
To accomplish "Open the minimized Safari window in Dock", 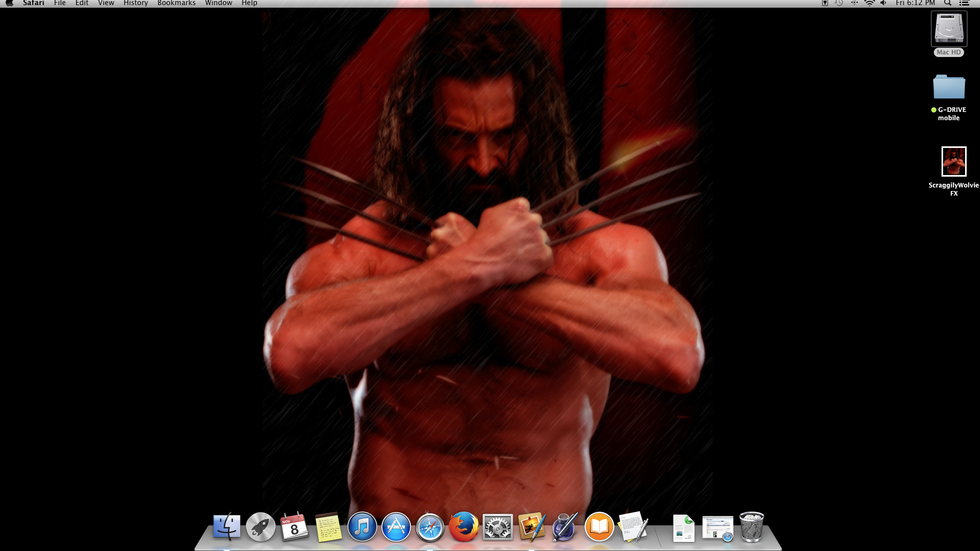I will (x=718, y=529).
